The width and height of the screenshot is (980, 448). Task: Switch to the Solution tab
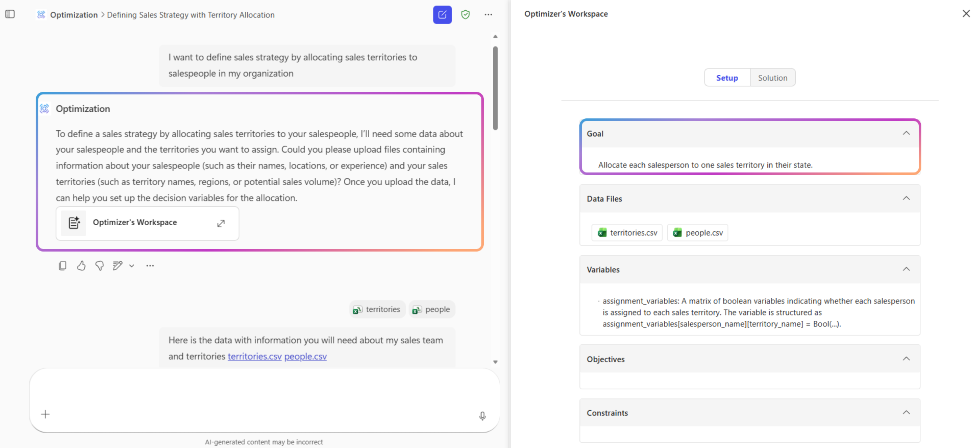pos(772,78)
